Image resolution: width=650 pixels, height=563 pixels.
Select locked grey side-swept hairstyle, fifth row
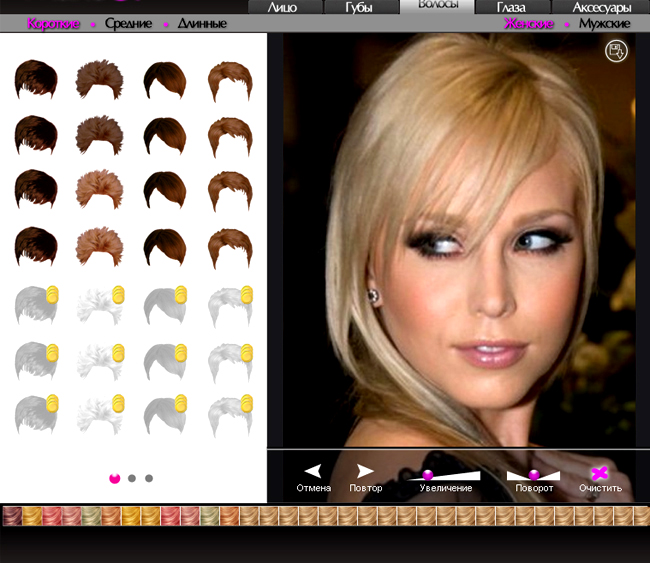coord(36,305)
